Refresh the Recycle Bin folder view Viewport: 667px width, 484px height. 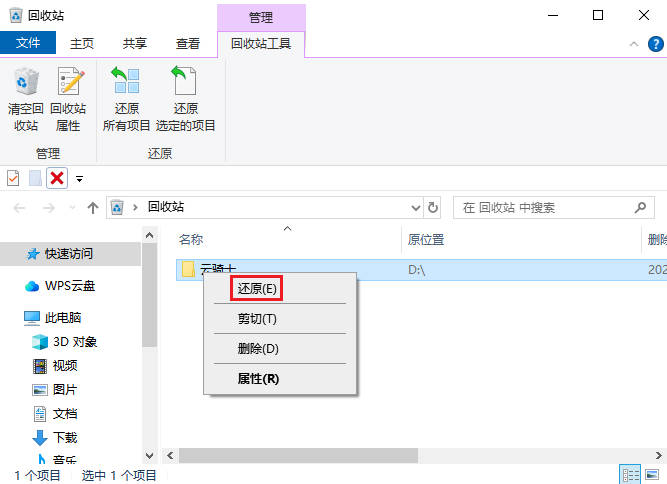[x=433, y=208]
